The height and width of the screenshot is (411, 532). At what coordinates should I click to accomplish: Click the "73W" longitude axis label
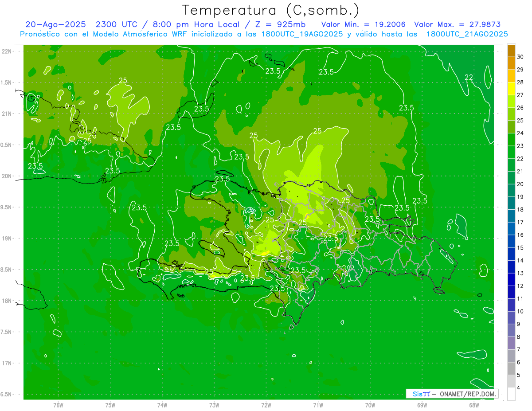pos(214,405)
